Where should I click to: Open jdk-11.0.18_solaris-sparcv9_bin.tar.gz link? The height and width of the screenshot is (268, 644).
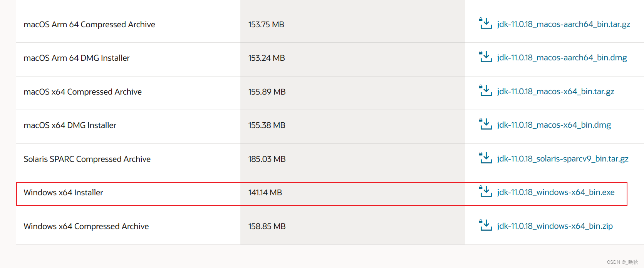(563, 159)
